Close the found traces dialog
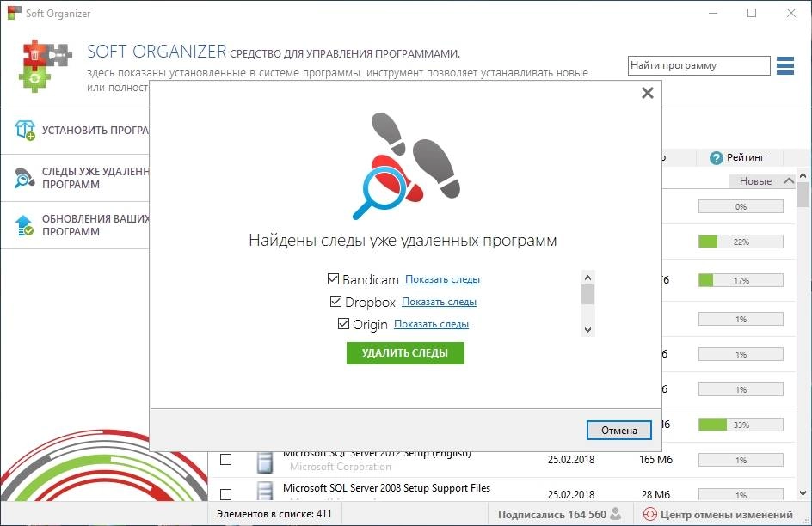 tap(648, 93)
